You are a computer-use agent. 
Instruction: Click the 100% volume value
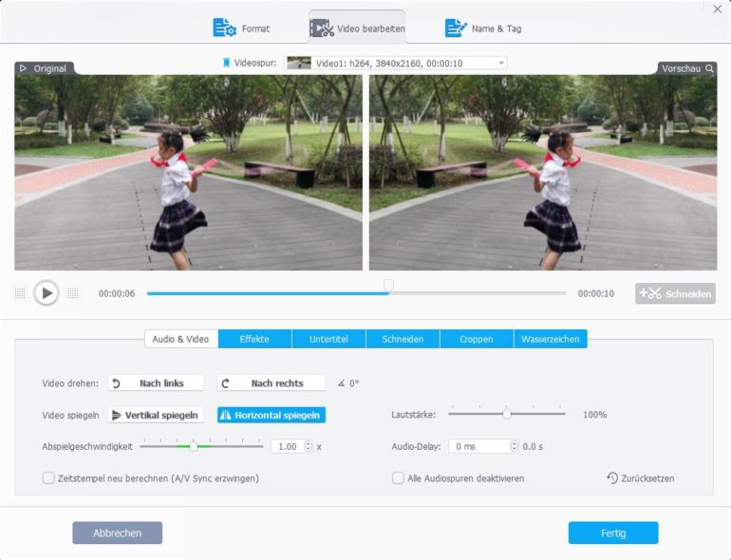595,414
